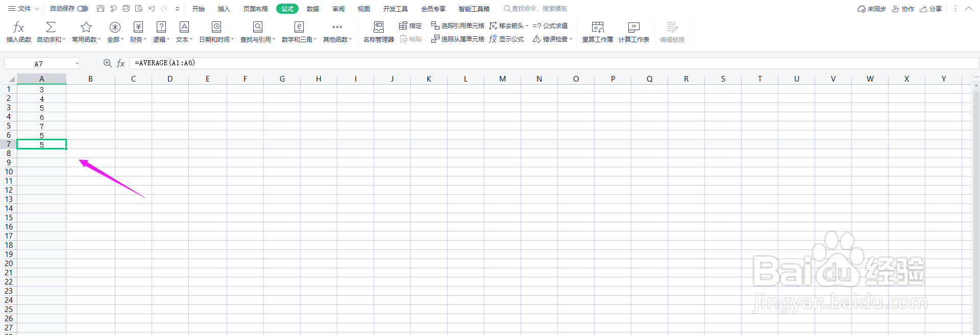Click the Select All corner triangle
This screenshot has height=335, width=980.
coord(12,80)
